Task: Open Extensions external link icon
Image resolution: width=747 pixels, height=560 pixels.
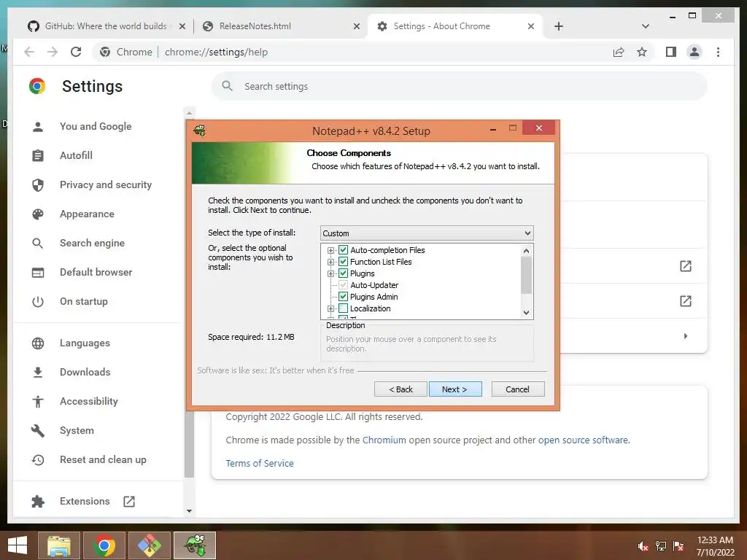Action: [x=129, y=502]
